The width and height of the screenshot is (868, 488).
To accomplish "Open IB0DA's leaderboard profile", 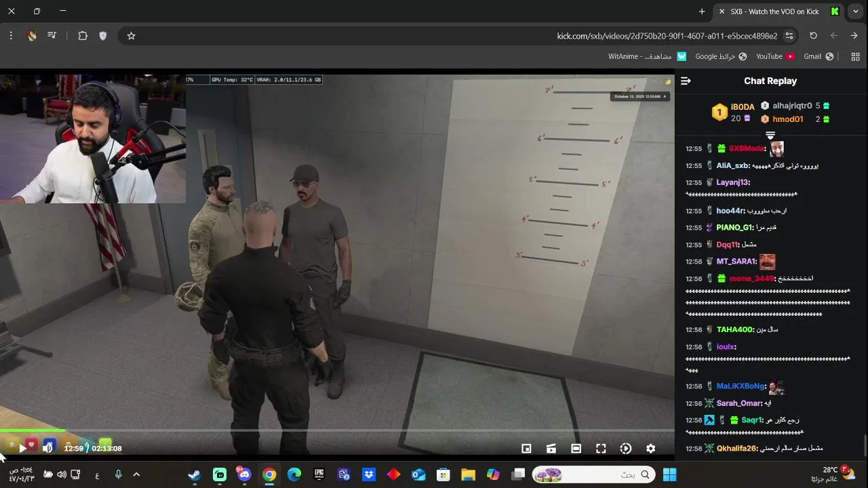I will click(743, 107).
